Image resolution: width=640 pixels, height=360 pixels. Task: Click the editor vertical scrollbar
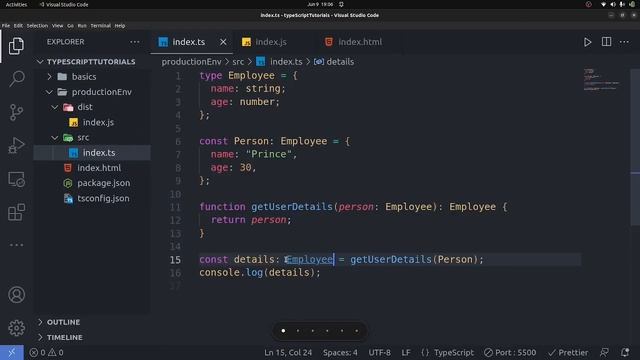(635, 147)
